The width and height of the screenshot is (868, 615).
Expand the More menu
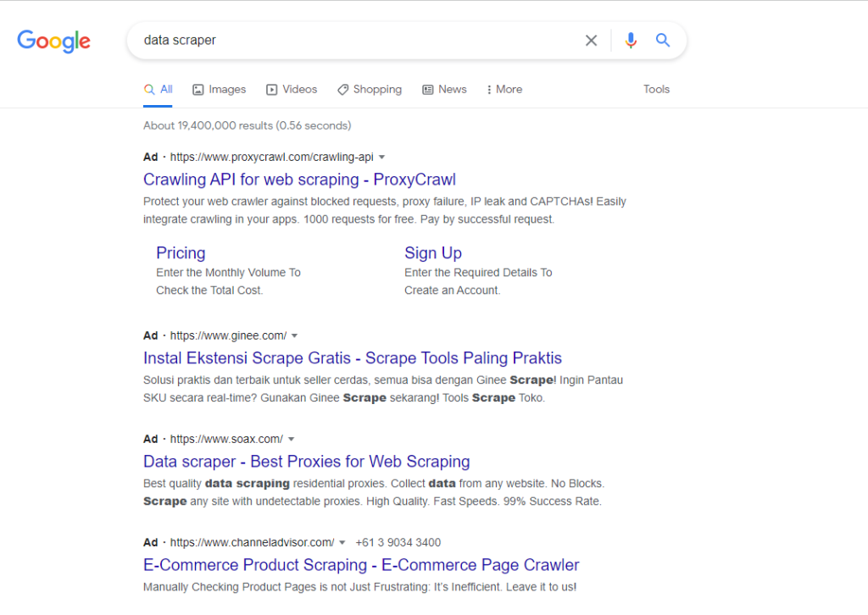[504, 90]
